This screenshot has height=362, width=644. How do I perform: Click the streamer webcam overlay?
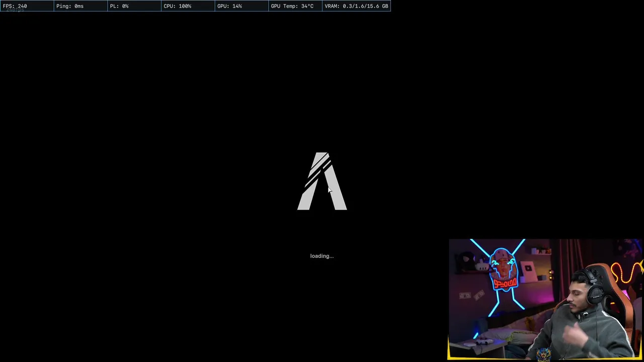click(x=545, y=300)
